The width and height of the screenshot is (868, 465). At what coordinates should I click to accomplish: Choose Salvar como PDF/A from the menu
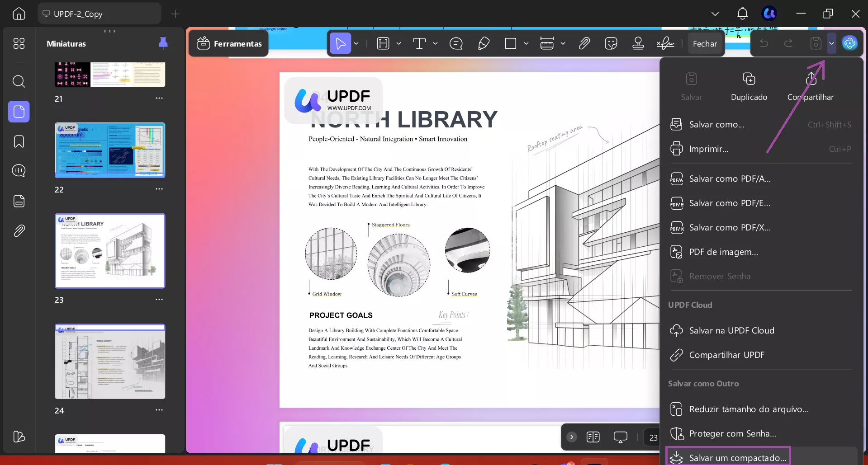coord(729,178)
